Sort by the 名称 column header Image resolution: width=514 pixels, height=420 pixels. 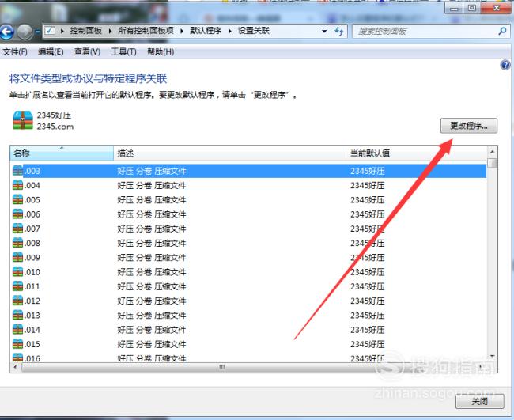tap(62, 153)
